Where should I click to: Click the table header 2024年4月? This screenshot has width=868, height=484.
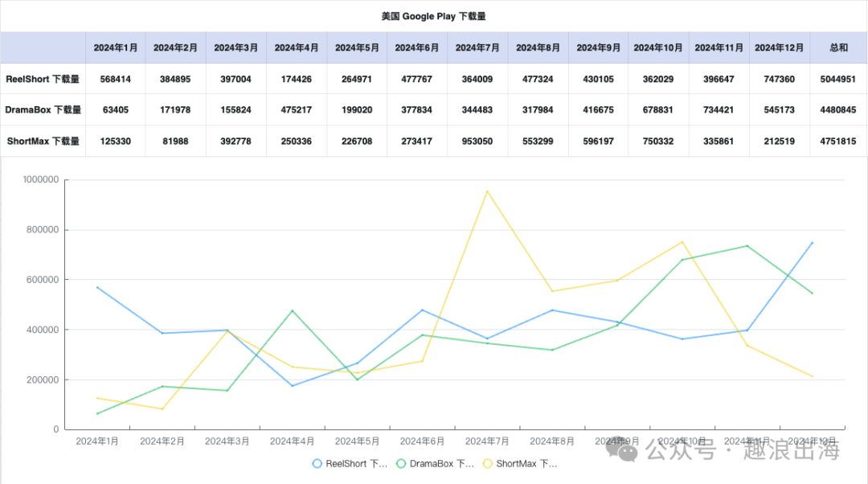pos(296,47)
